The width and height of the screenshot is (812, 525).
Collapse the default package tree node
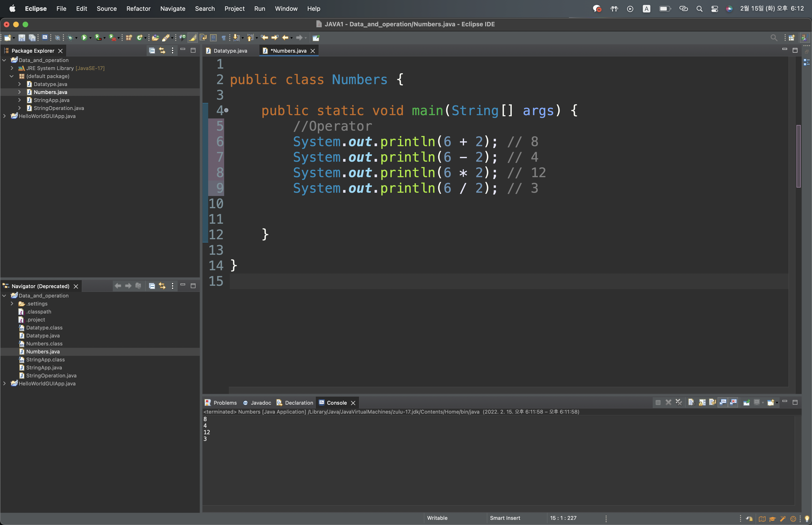12,76
